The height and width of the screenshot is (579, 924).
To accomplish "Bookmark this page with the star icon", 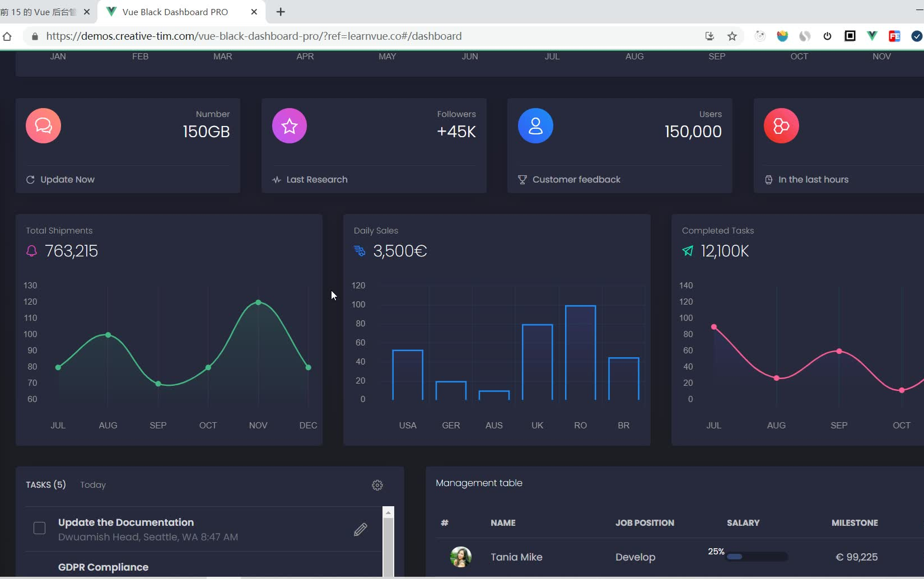I will click(x=732, y=36).
